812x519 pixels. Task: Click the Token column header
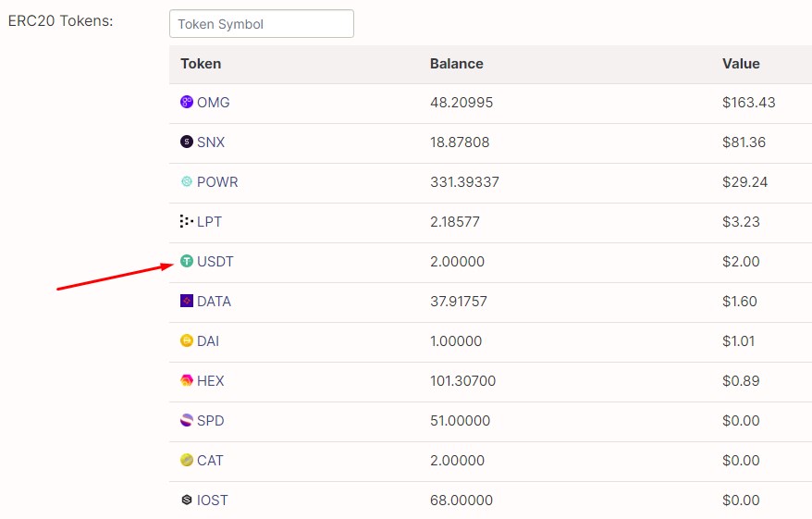201,64
